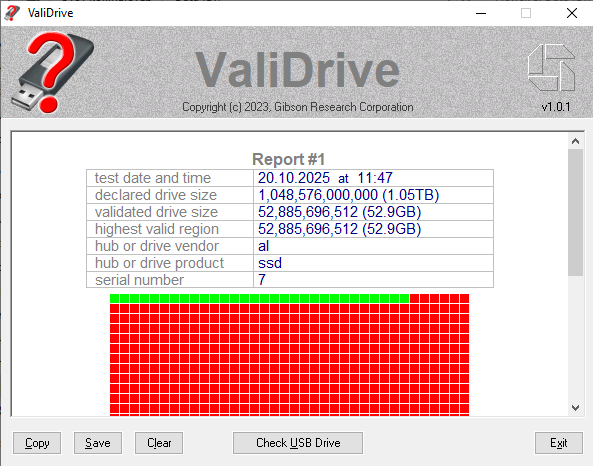
Task: Click scrollbar up arrow in report
Action: [576, 141]
